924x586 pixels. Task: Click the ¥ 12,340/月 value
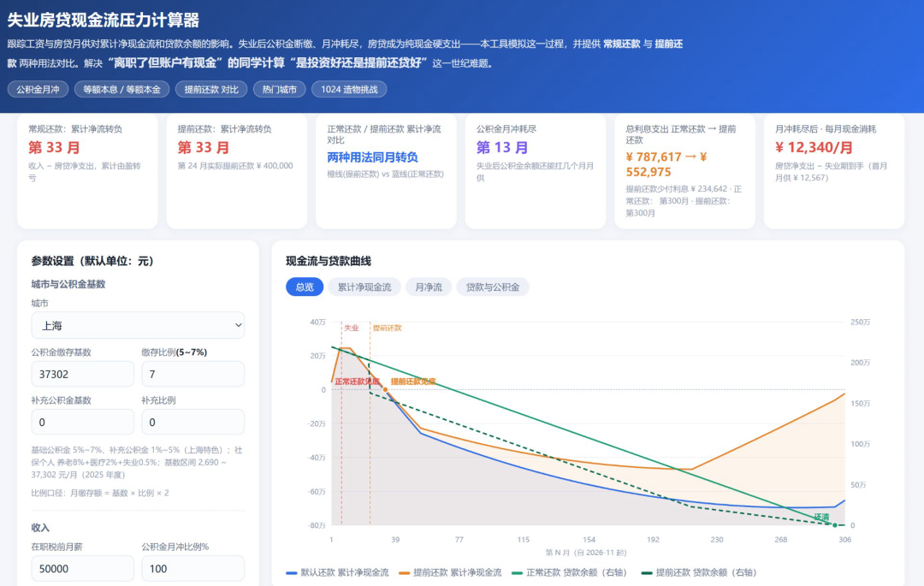click(x=814, y=147)
